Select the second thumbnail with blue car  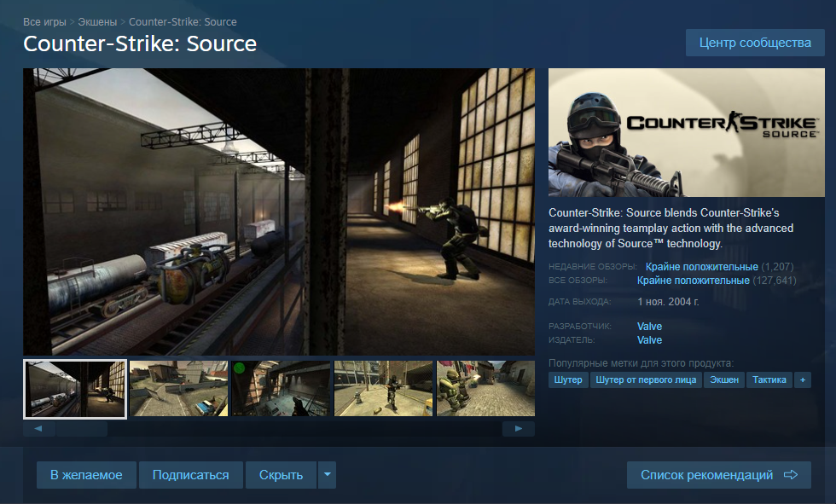[178, 388]
